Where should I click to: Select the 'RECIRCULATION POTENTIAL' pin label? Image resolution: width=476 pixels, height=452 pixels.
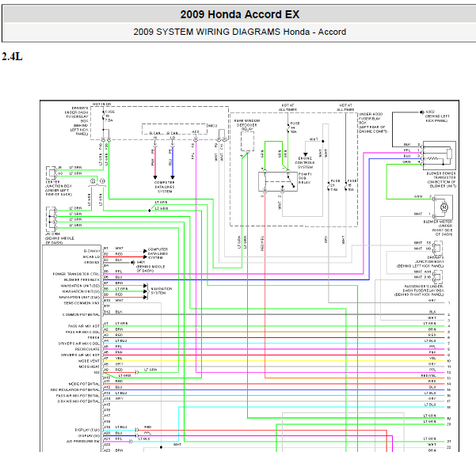(75, 389)
